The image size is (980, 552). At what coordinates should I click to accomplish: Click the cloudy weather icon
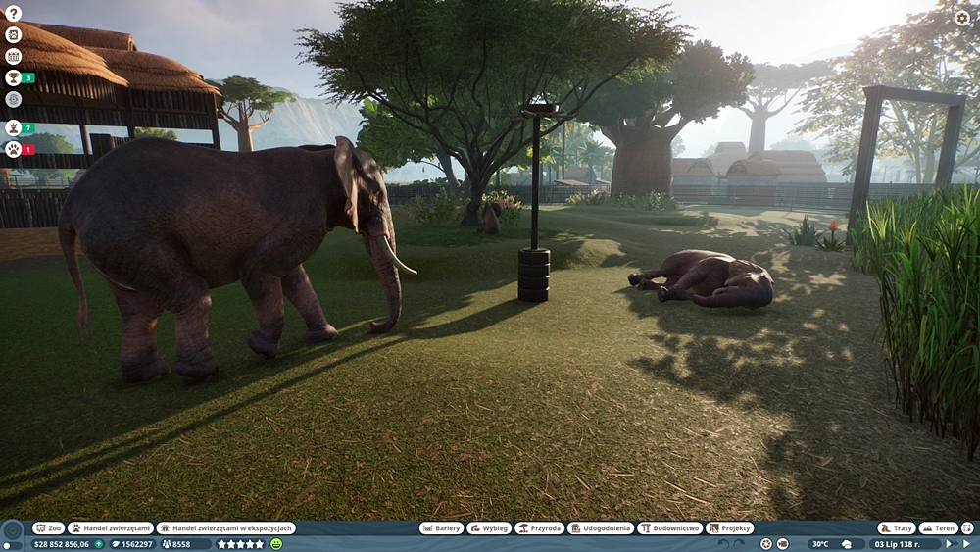[x=847, y=544]
